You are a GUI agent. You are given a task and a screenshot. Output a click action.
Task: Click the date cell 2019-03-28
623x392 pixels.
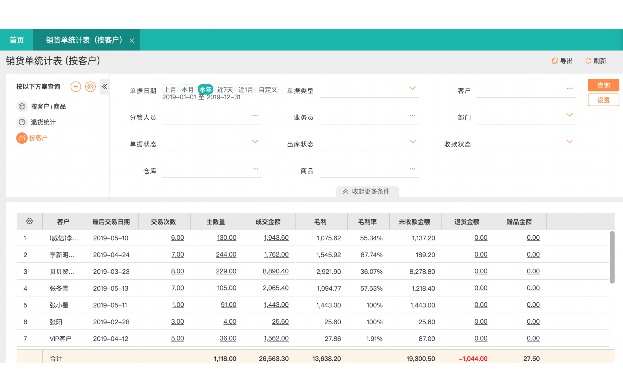(x=111, y=272)
